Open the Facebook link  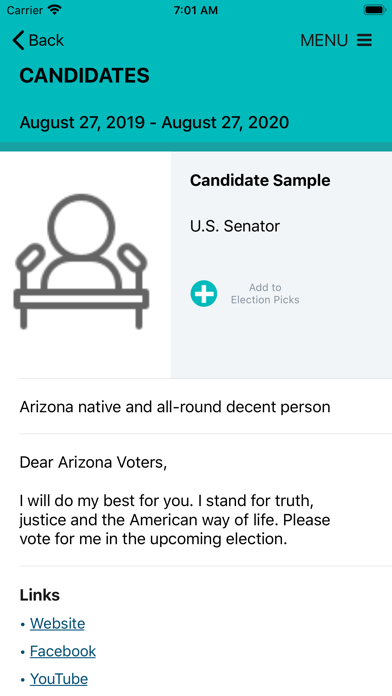(63, 651)
